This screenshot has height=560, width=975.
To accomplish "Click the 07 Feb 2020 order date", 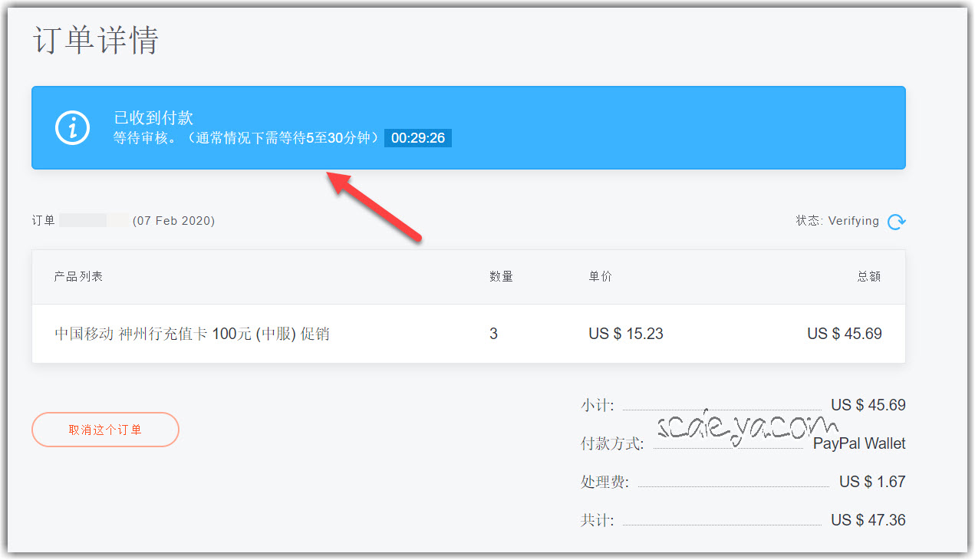I will (x=173, y=221).
